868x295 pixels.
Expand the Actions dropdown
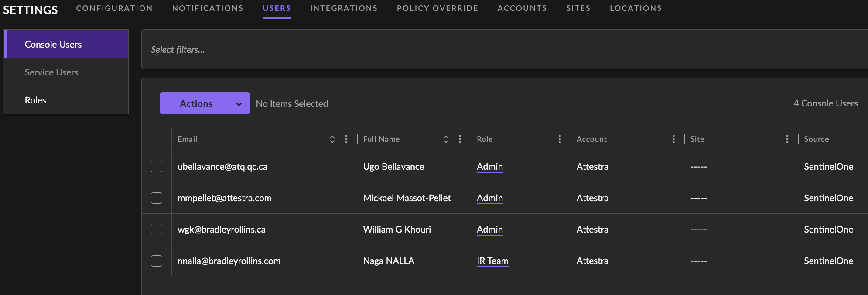click(205, 103)
